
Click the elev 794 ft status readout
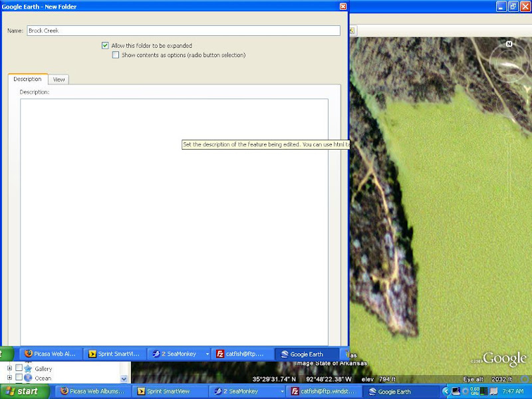coord(378,379)
